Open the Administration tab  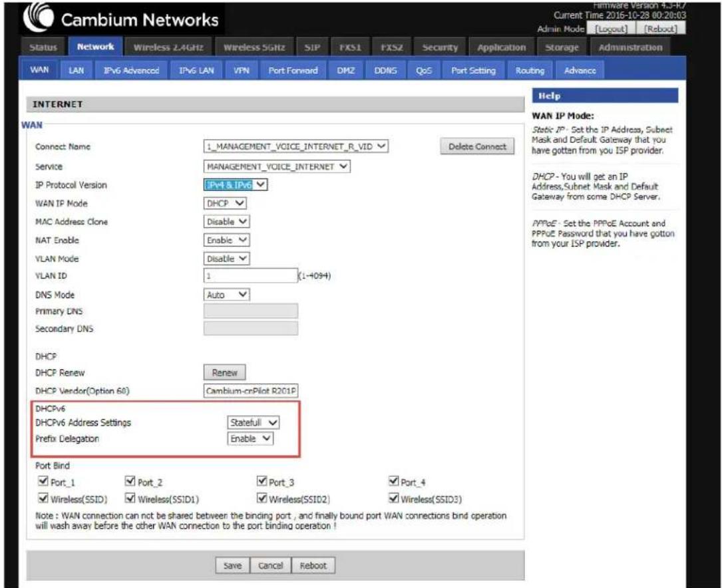[x=630, y=47]
